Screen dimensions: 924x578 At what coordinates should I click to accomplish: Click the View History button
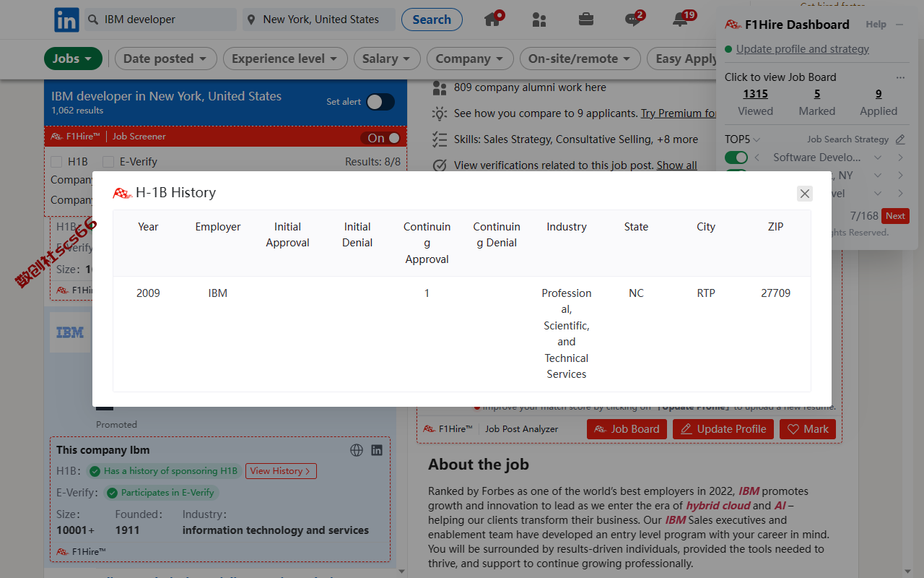pos(281,471)
